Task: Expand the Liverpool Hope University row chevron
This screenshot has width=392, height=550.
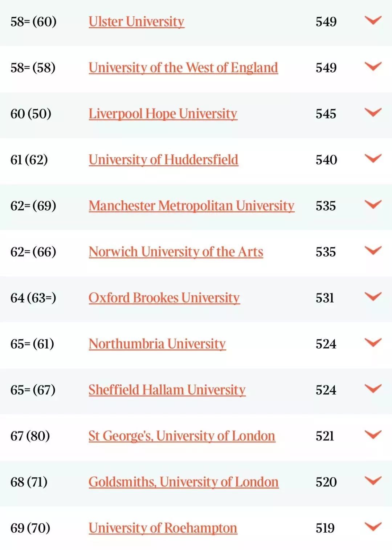Action: point(373,113)
